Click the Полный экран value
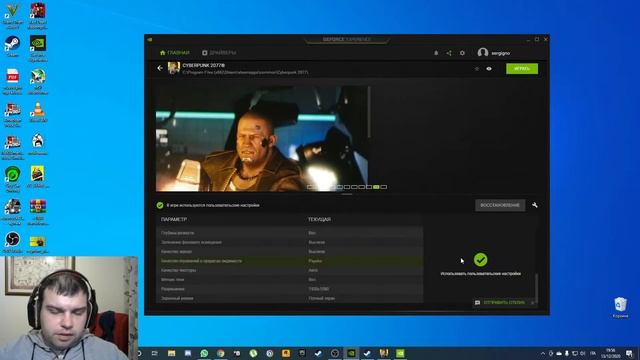The height and width of the screenshot is (360, 640). 322,298
